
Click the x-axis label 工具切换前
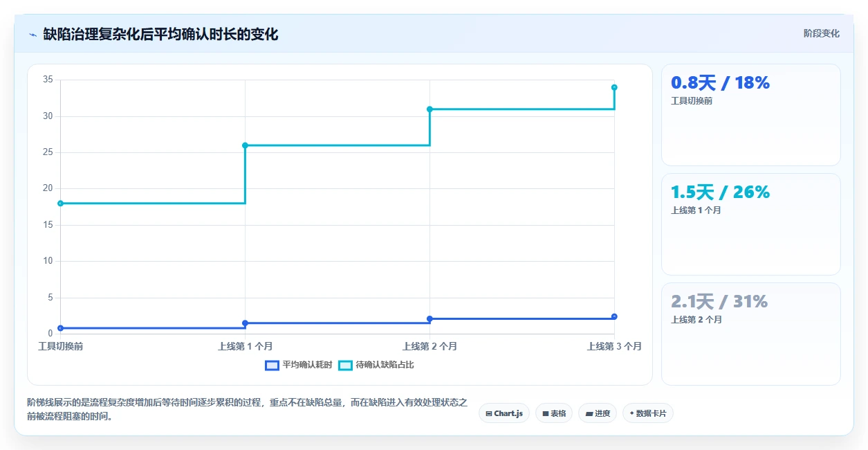pyautogui.click(x=60, y=346)
